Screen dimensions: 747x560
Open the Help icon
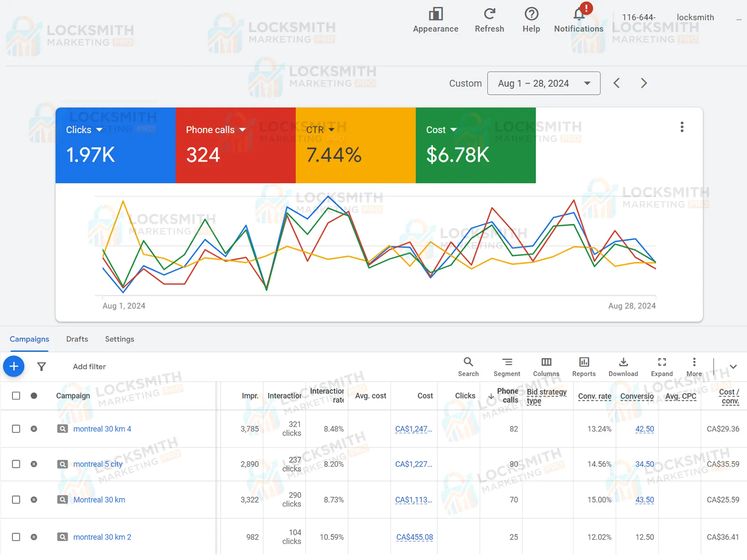point(531,15)
